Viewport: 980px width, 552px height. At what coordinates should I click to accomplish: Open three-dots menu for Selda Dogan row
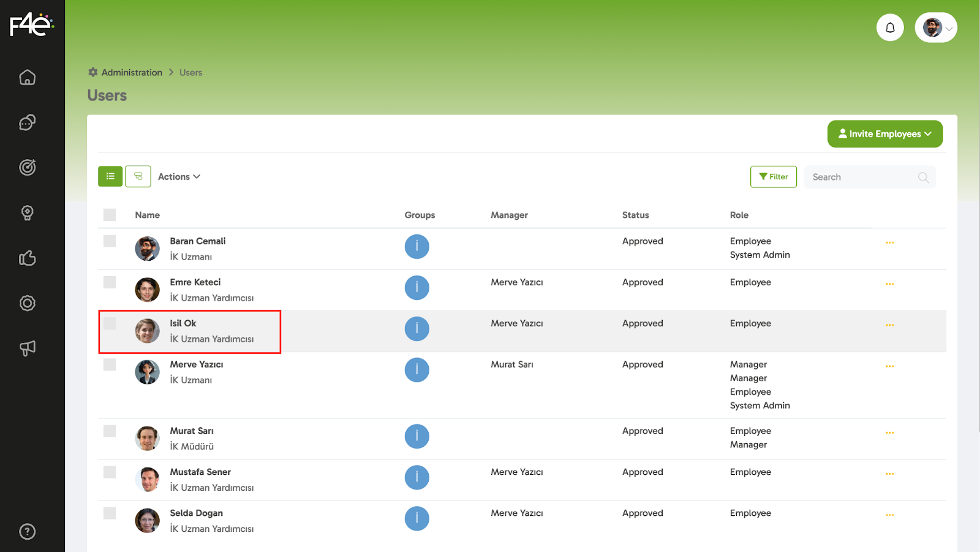889,515
